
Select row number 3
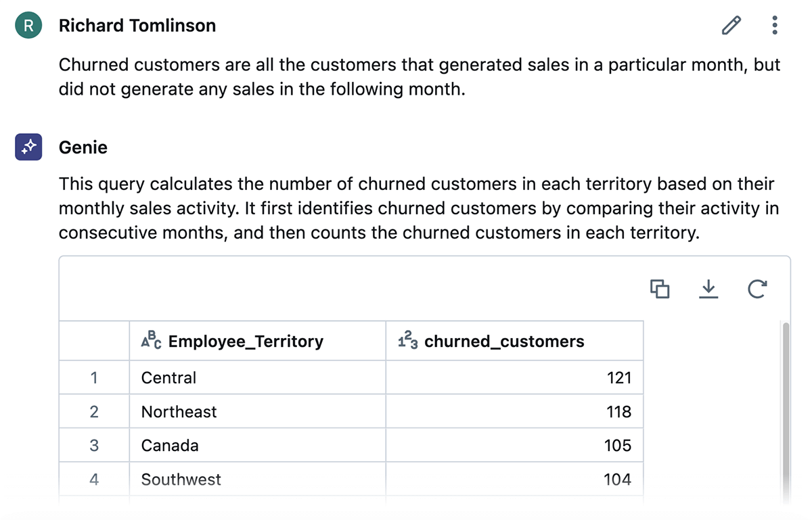[94, 445]
